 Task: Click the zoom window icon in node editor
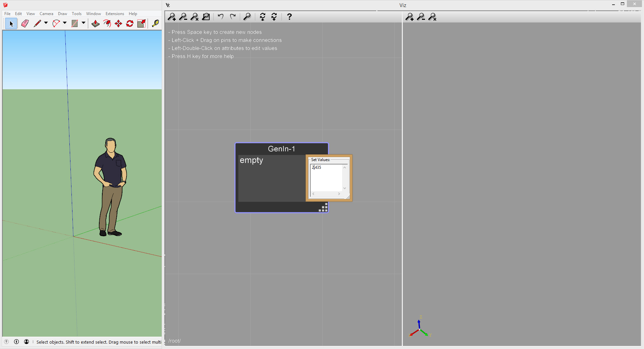206,17
